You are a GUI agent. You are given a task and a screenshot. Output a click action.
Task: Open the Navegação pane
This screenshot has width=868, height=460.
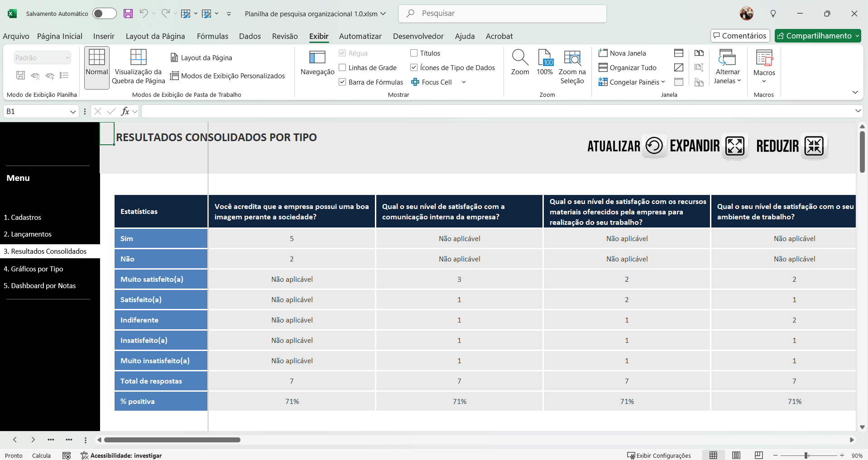tap(317, 63)
